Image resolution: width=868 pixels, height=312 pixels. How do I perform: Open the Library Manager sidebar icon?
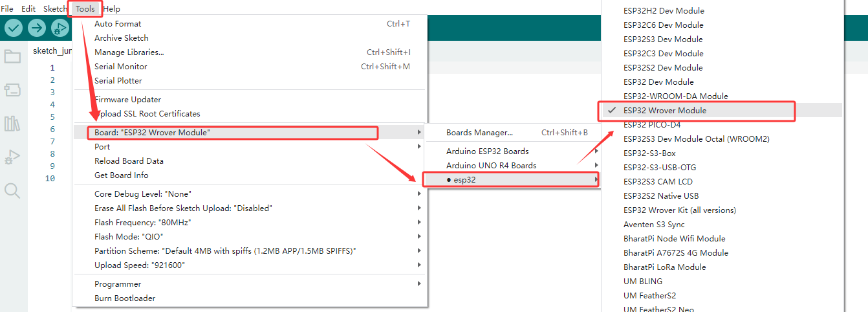pyautogui.click(x=12, y=123)
